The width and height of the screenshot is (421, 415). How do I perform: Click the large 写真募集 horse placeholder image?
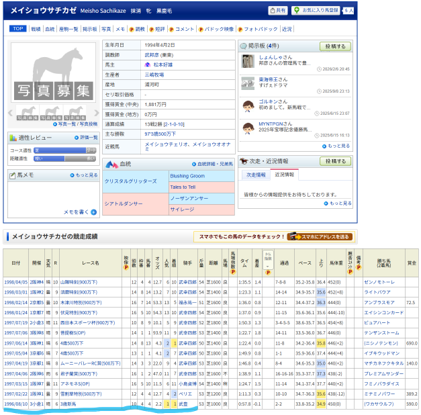53,72
